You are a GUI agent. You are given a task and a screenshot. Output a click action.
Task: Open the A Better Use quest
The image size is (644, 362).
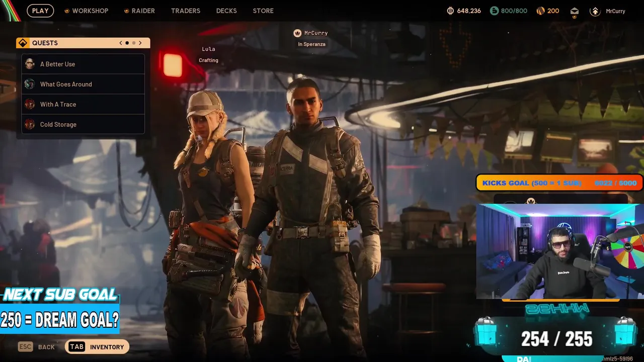click(x=83, y=64)
